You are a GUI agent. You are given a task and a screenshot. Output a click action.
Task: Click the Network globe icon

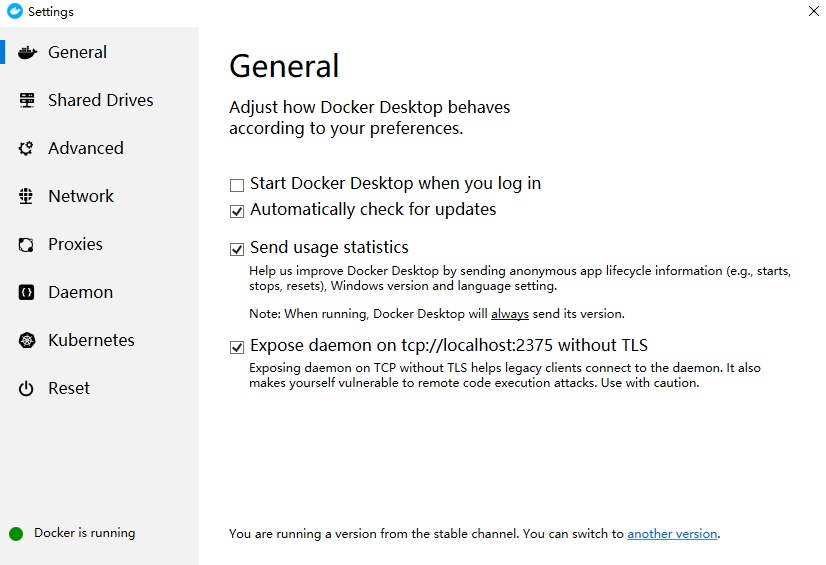(x=26, y=196)
